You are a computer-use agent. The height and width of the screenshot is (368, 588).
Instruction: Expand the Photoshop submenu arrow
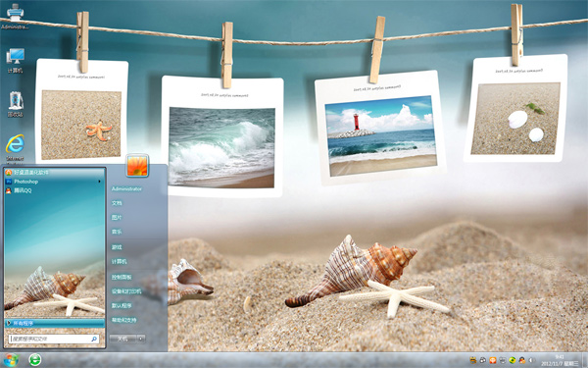click(x=100, y=182)
